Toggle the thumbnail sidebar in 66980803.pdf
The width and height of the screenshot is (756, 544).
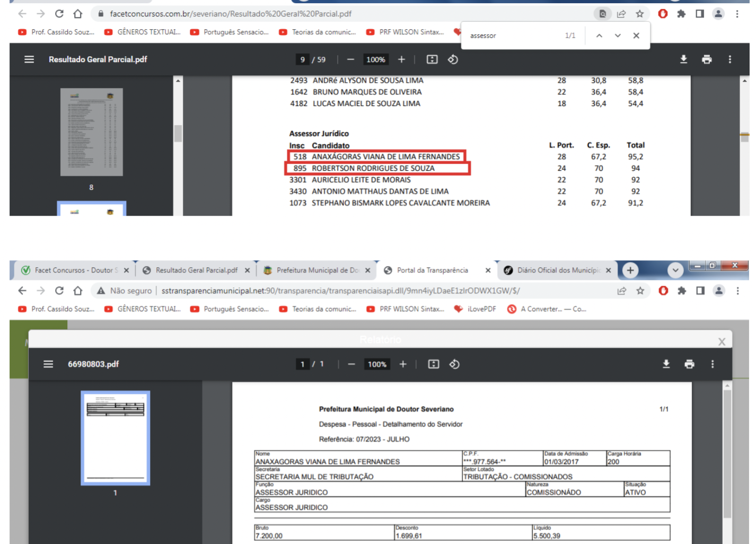[48, 364]
